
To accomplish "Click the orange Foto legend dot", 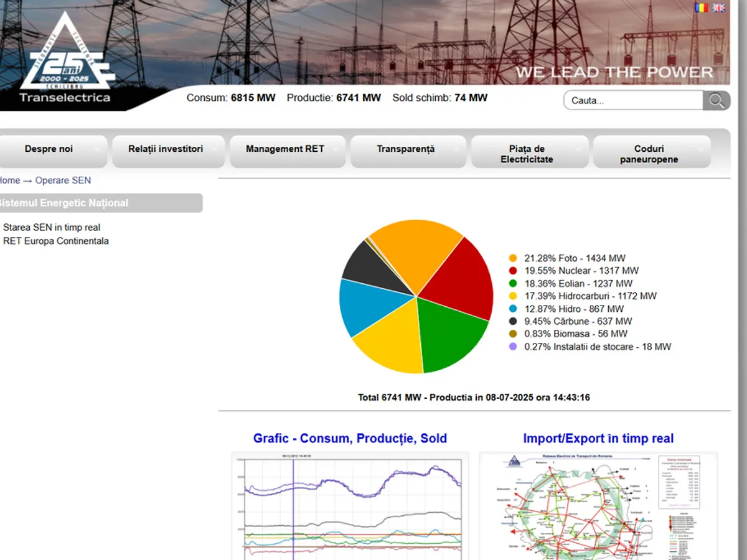I will [x=513, y=258].
